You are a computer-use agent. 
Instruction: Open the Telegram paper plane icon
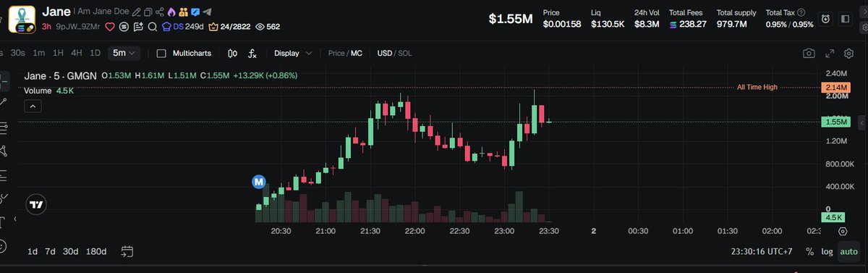[207, 12]
